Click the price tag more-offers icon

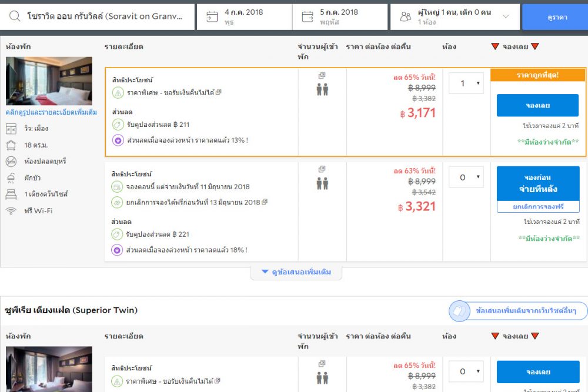point(460,311)
